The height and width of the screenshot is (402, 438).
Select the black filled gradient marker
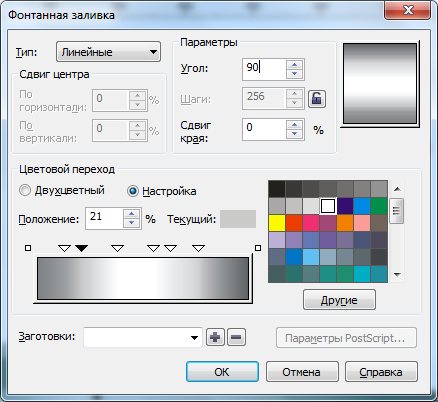click(x=81, y=248)
